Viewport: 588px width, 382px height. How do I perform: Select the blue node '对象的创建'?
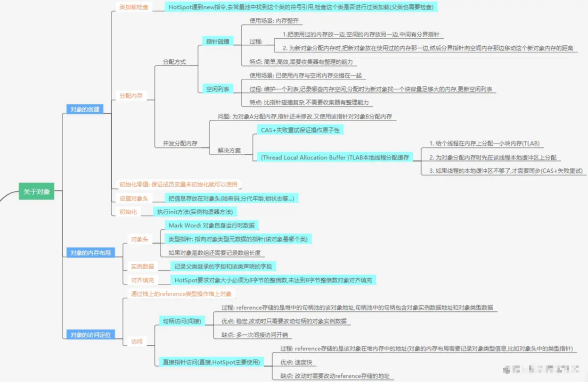coord(85,109)
